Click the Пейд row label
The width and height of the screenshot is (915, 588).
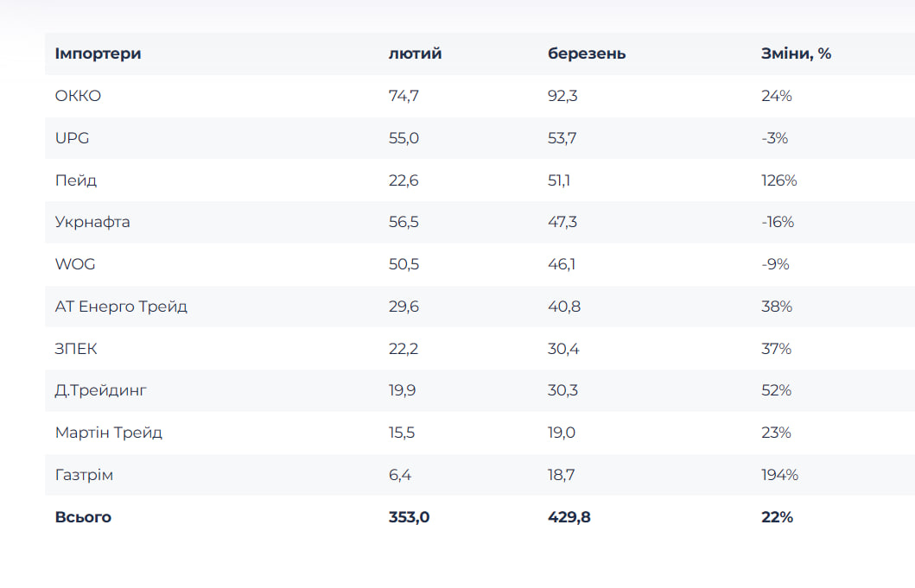click(x=76, y=180)
